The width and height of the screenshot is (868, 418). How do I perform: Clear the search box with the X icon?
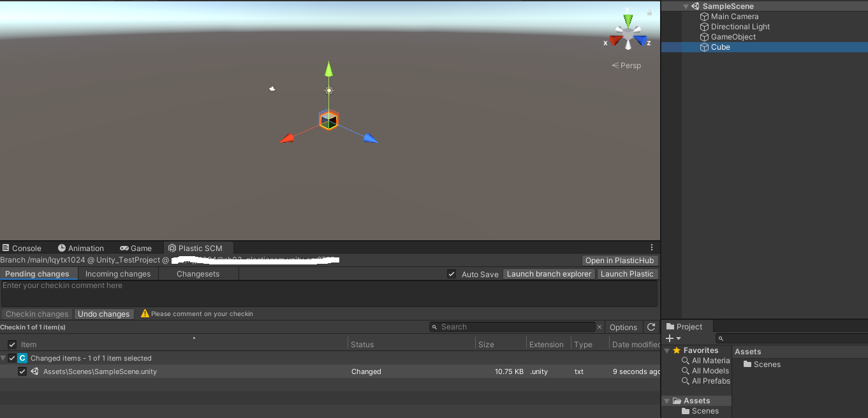pos(599,326)
